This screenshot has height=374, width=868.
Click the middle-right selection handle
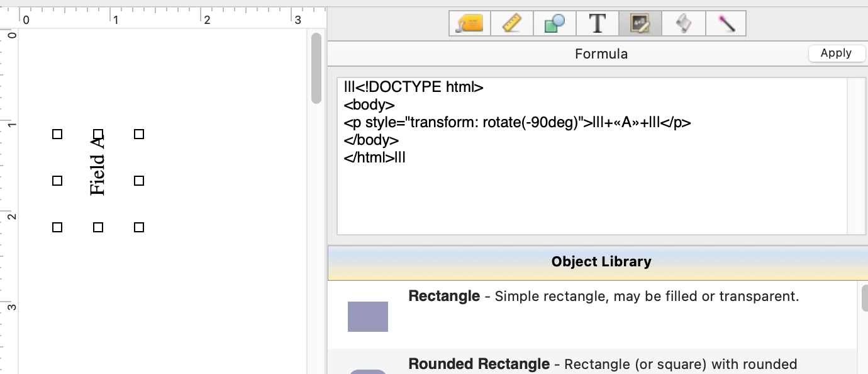point(139,181)
